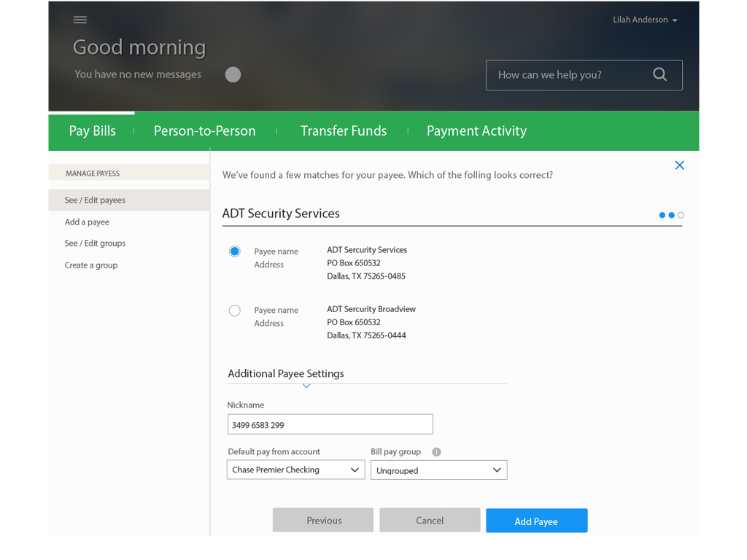
Task: Click the Cancel button
Action: click(430, 520)
